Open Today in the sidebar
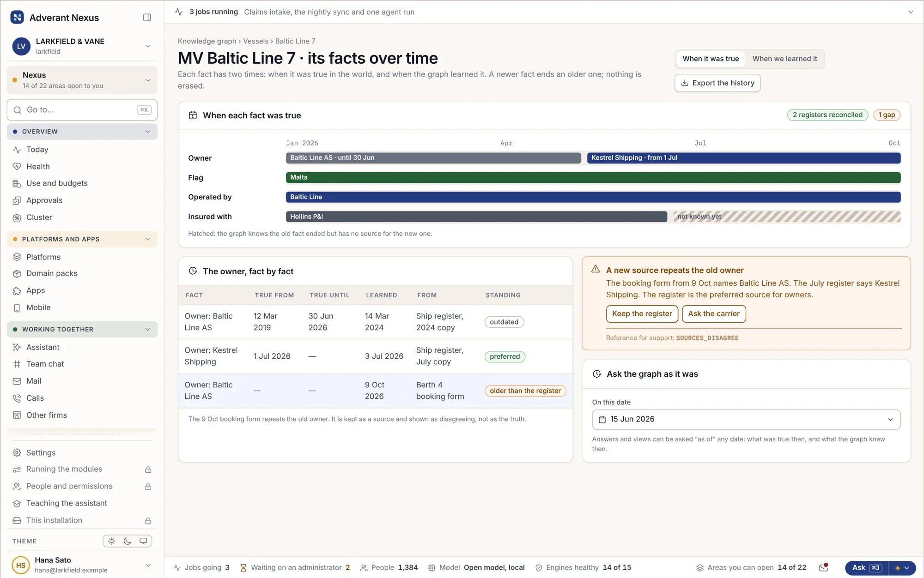Image resolution: width=924 pixels, height=578 pixels. 82,150
